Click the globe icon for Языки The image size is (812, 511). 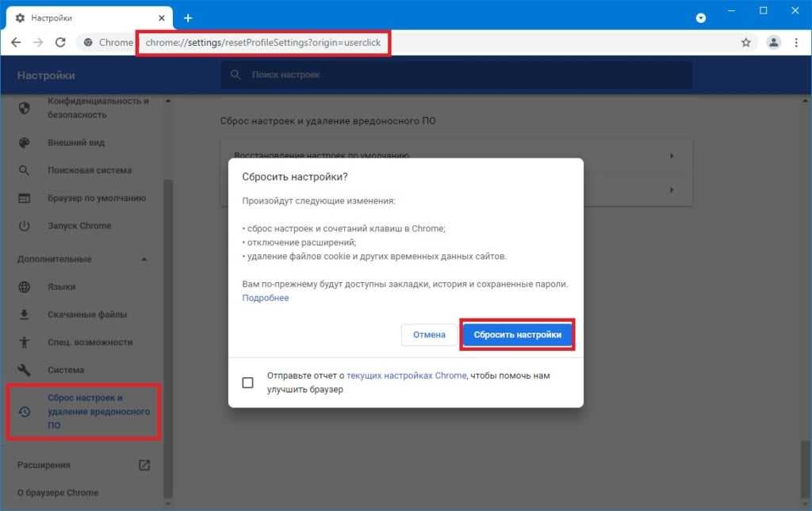(24, 287)
